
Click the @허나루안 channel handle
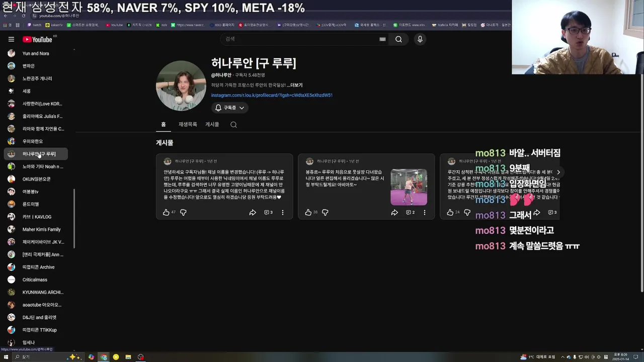tap(221, 75)
